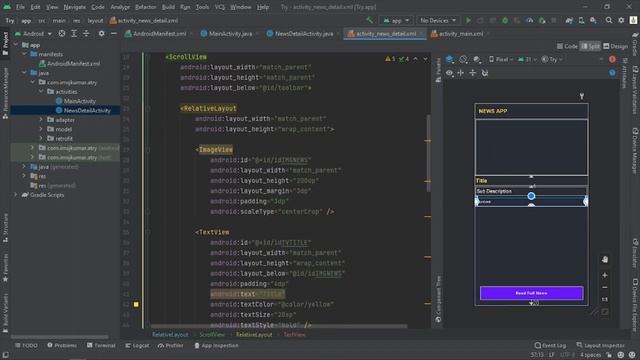Open the Problems tool window
Viewport: 640px width, 360px height.
pos(62,345)
